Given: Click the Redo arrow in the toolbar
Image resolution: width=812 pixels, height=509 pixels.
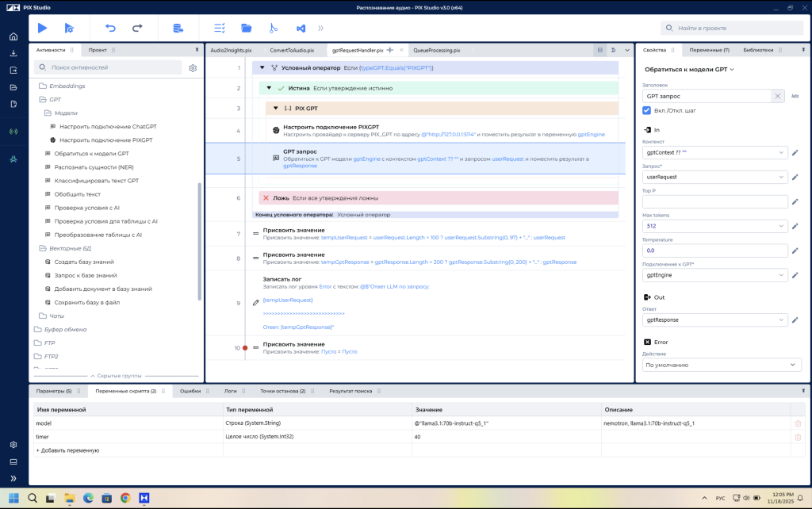Looking at the screenshot, I should click(137, 28).
